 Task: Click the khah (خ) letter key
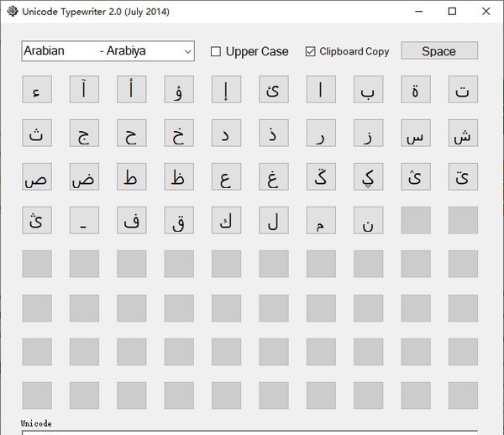pyautogui.click(x=179, y=133)
